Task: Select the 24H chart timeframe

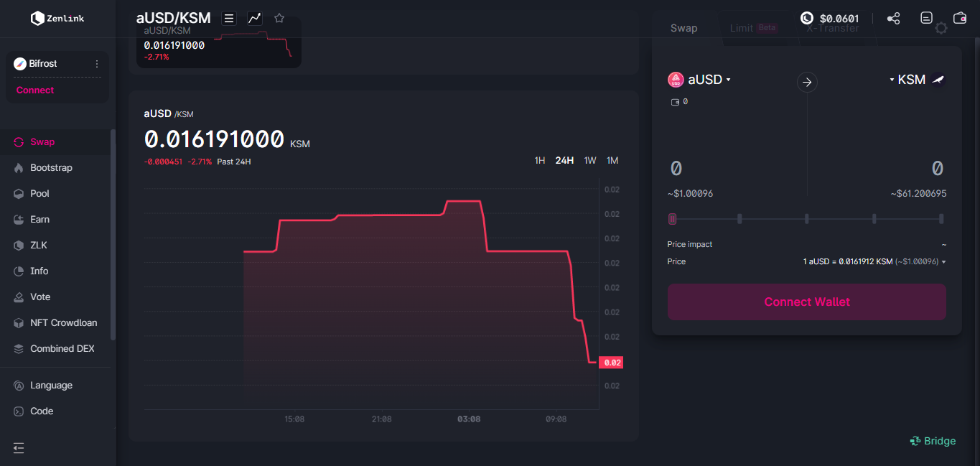Action: coord(564,160)
